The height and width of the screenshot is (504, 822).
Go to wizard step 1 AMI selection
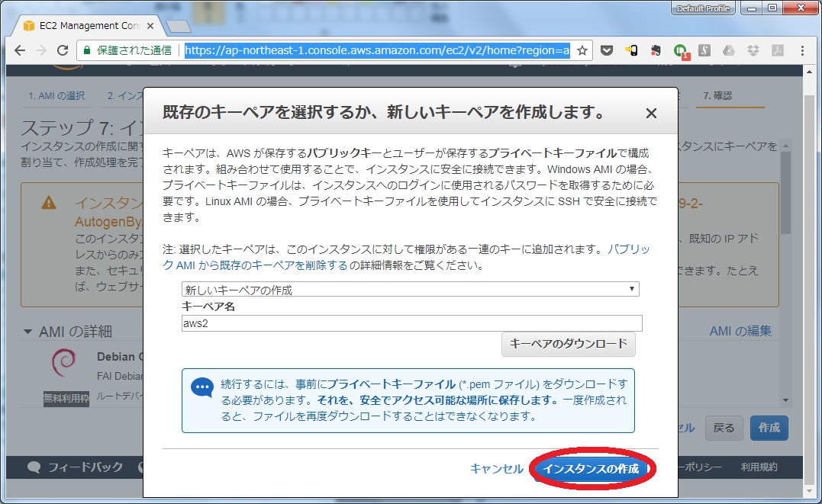coord(56,96)
